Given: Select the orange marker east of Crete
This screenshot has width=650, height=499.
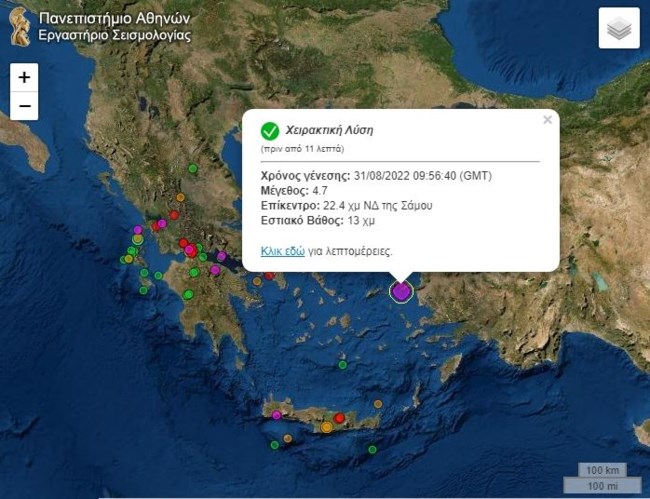Looking at the screenshot, I should tap(380, 402).
